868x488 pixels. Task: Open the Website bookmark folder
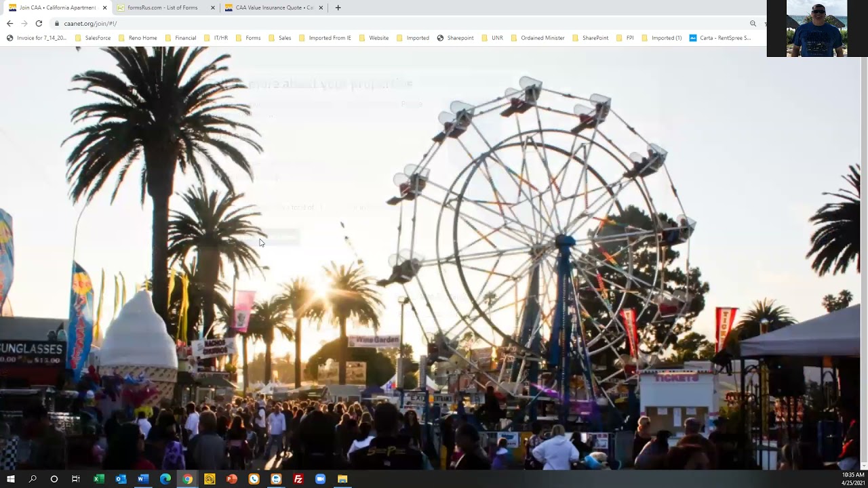pos(374,38)
